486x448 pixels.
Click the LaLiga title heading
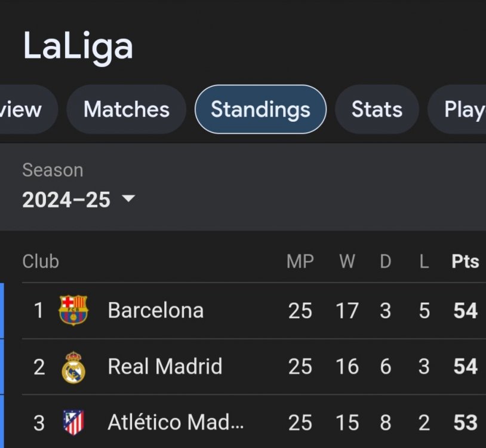click(78, 47)
